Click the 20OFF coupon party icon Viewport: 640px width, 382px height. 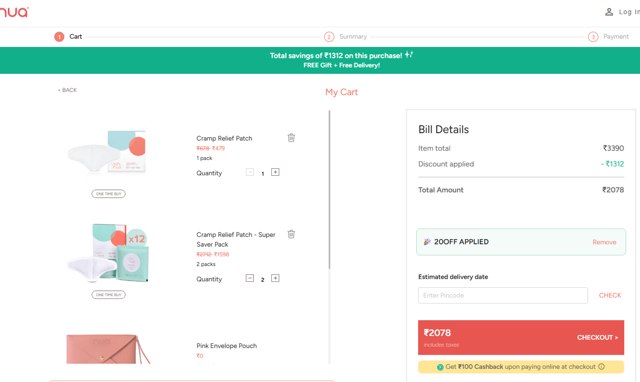427,242
